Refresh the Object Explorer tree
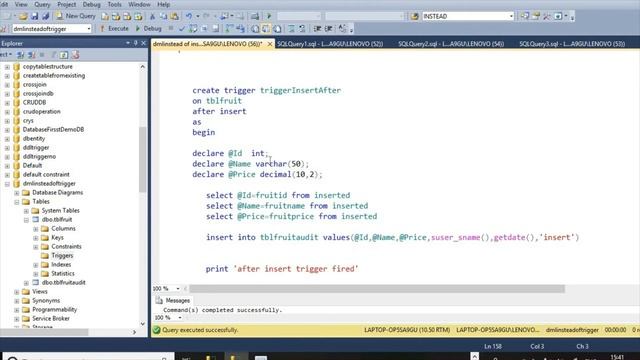This screenshot has width=640, height=360. pos(64,55)
